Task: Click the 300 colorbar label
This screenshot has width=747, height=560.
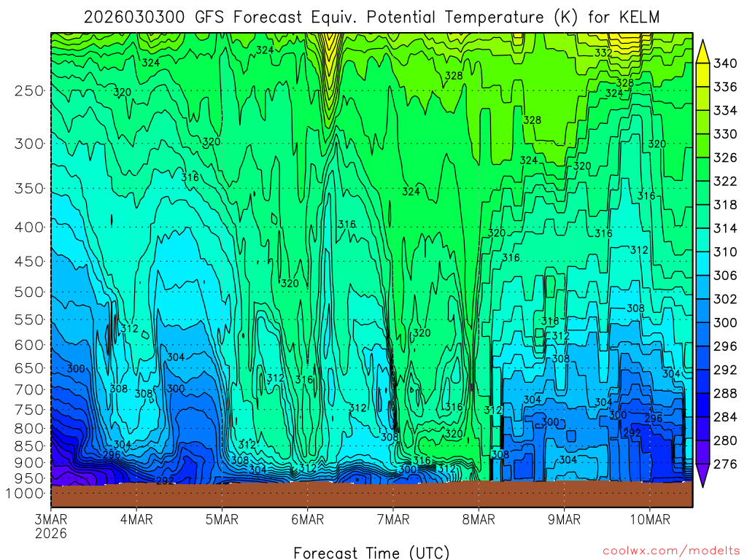Action: pos(725,323)
